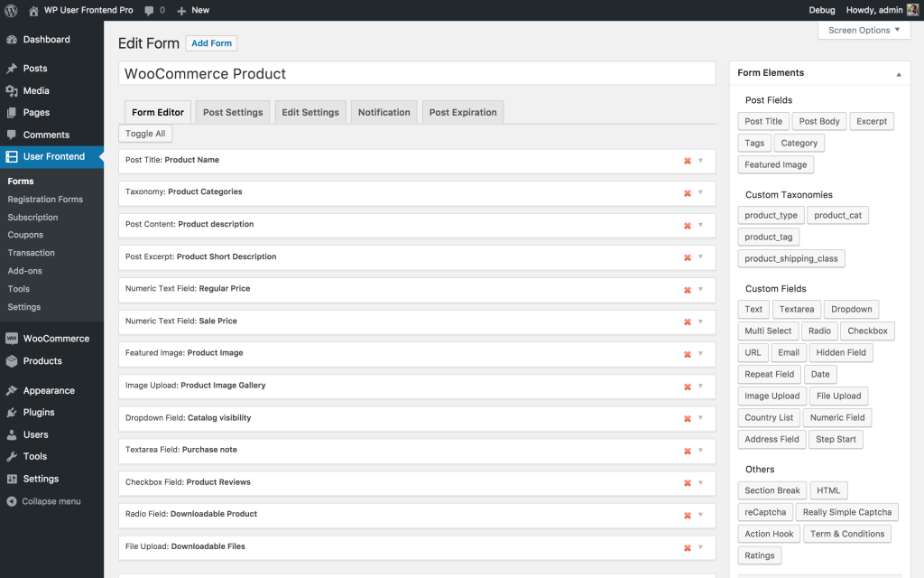Switch to the Edit Settings tab
924x578 pixels.
coord(310,112)
